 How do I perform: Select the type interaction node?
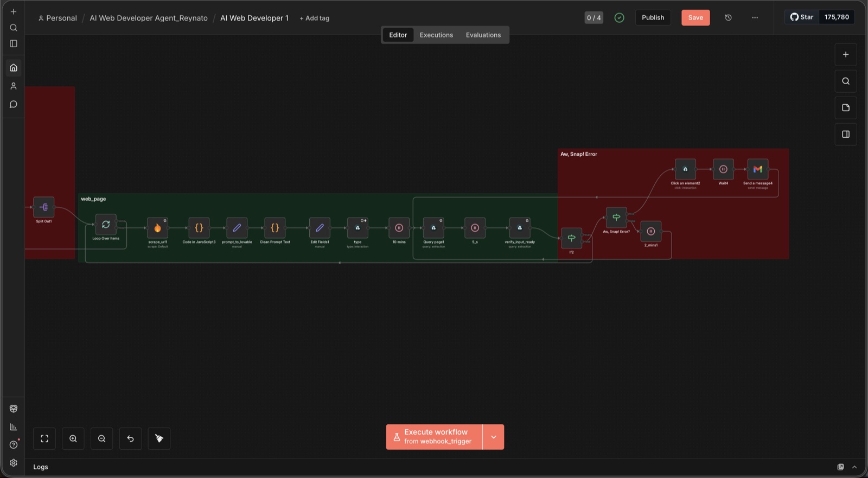358,228
